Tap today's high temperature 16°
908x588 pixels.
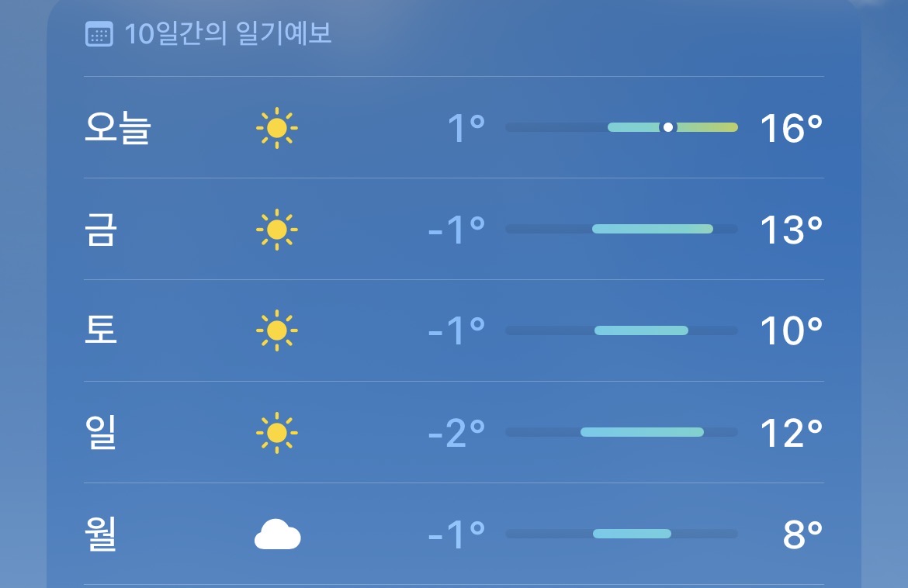coord(790,128)
